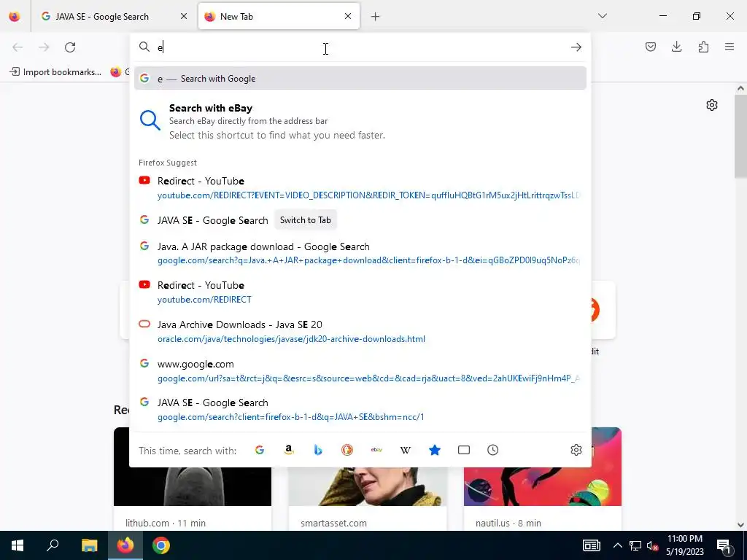
Task: Open Java Archive Downloads - Java SE 20
Action: point(360,332)
